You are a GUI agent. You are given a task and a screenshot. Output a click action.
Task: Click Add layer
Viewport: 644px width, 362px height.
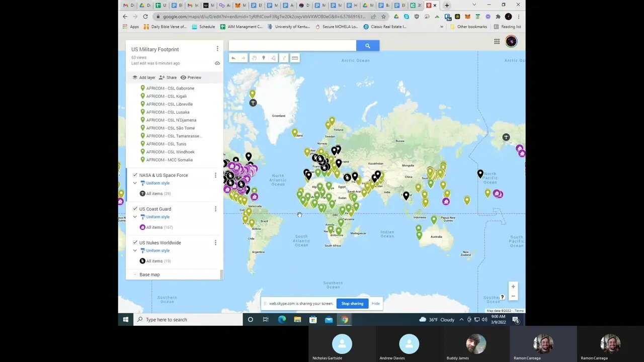(x=143, y=77)
